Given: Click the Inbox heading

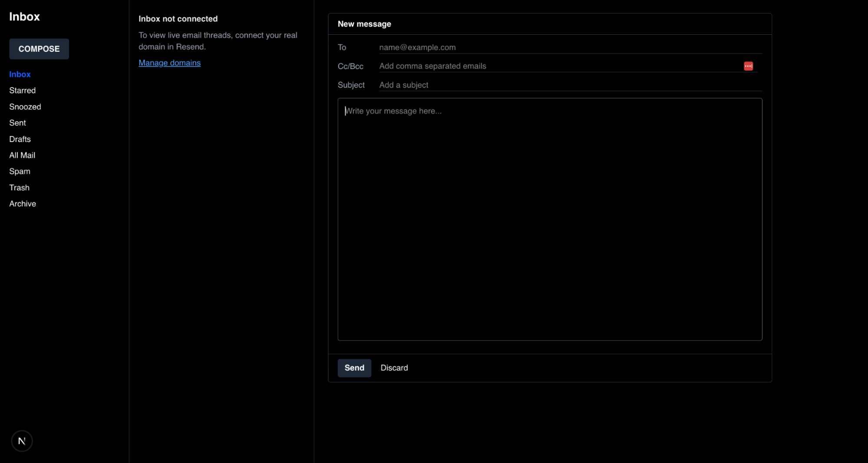Looking at the screenshot, I should point(25,17).
